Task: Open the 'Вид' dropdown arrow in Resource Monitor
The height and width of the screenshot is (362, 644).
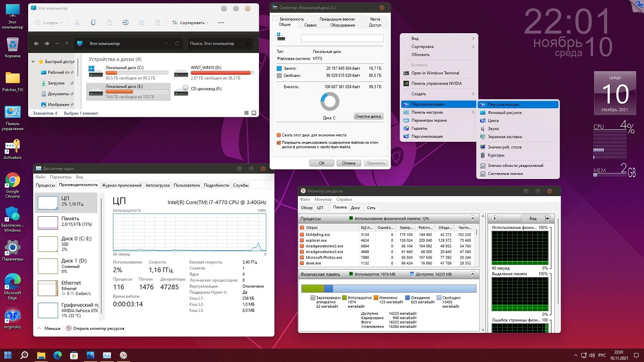Action: click(x=547, y=219)
